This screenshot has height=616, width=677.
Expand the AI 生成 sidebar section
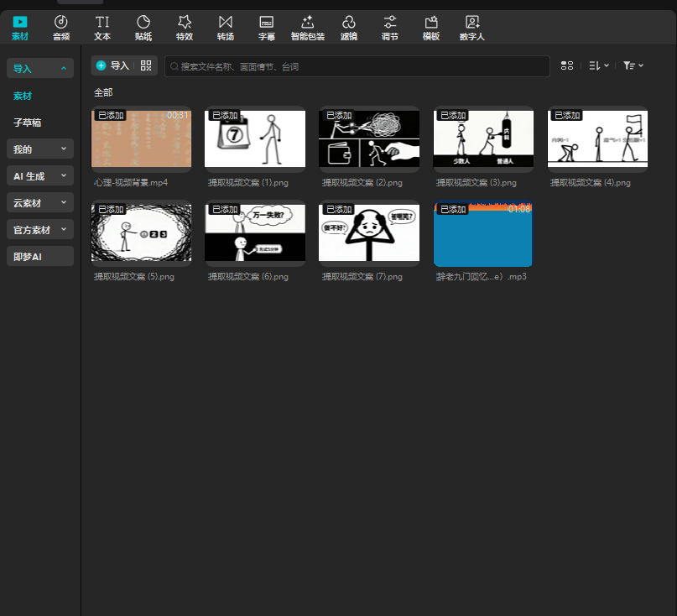pos(40,176)
